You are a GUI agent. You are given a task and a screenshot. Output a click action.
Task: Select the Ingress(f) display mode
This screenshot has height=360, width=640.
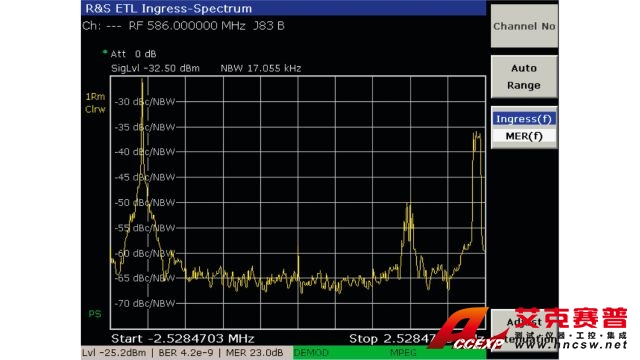(524, 119)
